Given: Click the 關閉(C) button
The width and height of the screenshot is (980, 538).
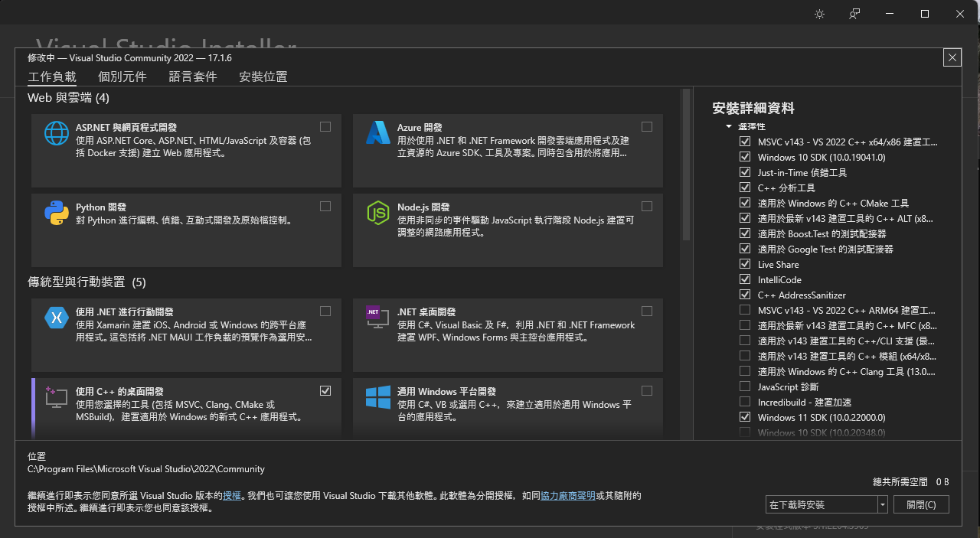Looking at the screenshot, I should click(921, 504).
